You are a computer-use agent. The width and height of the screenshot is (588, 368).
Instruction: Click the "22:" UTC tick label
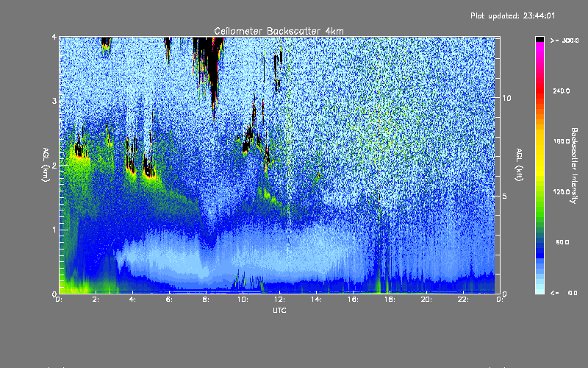(464, 300)
